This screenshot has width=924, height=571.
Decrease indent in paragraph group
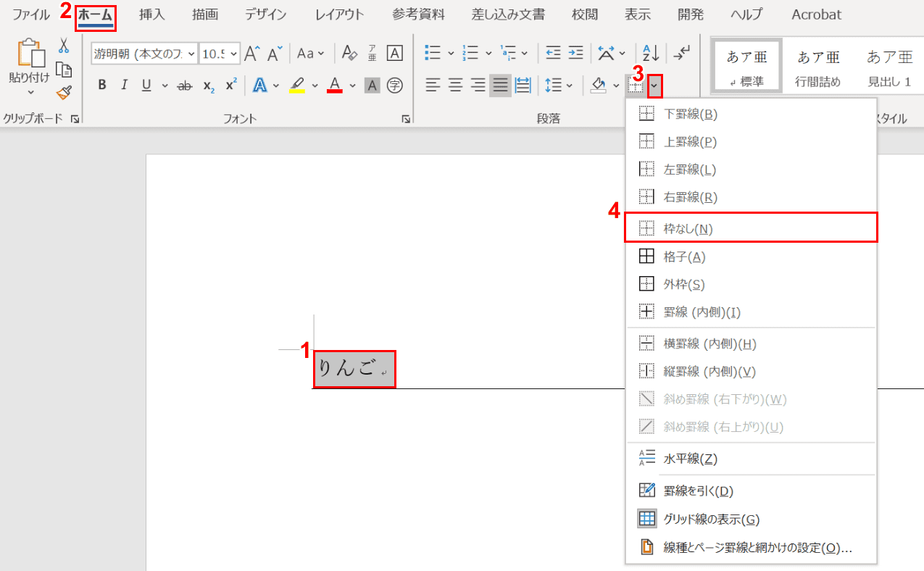click(553, 53)
